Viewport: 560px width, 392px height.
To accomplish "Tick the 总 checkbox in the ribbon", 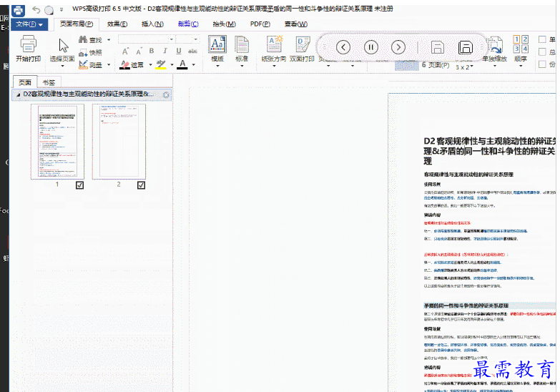I will tap(542, 52).
